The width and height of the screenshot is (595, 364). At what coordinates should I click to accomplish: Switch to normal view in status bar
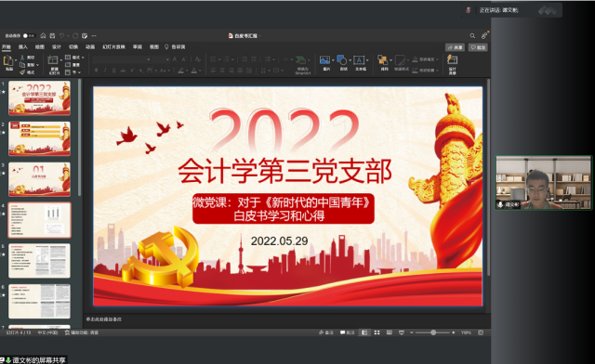point(364,332)
